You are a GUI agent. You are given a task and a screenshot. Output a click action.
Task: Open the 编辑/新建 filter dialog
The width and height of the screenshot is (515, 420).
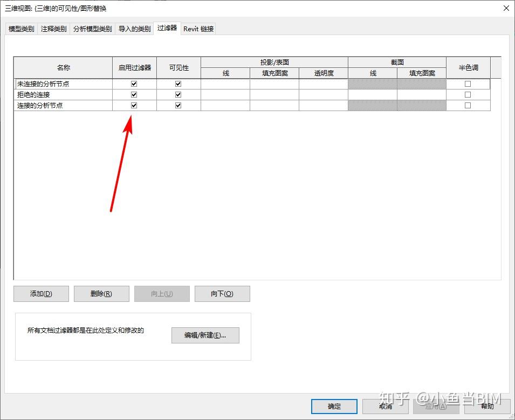[x=205, y=335]
